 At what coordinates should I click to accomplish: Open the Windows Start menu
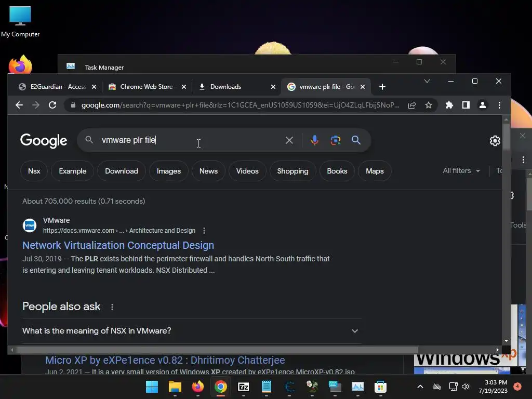tap(152, 387)
